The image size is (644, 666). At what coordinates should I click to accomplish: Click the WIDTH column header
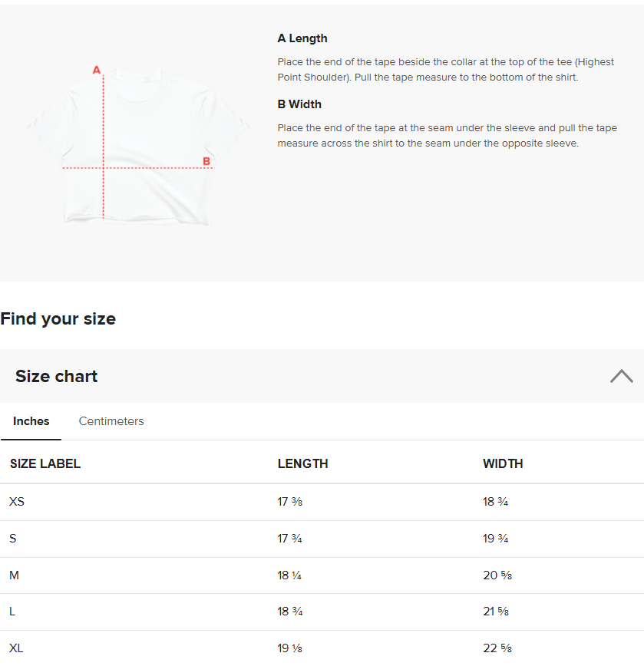click(x=503, y=463)
